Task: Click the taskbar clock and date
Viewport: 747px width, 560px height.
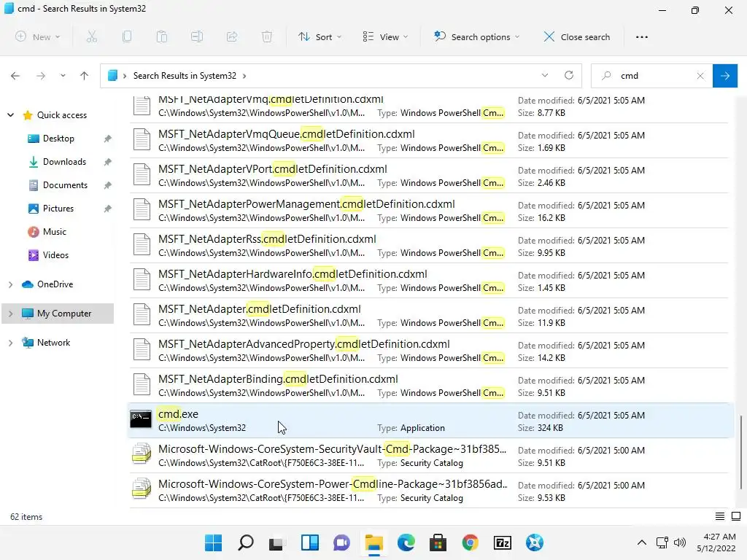Action: pyautogui.click(x=716, y=542)
